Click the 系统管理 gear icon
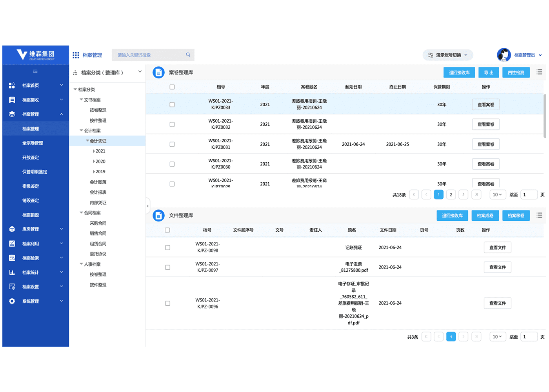 click(x=12, y=301)
